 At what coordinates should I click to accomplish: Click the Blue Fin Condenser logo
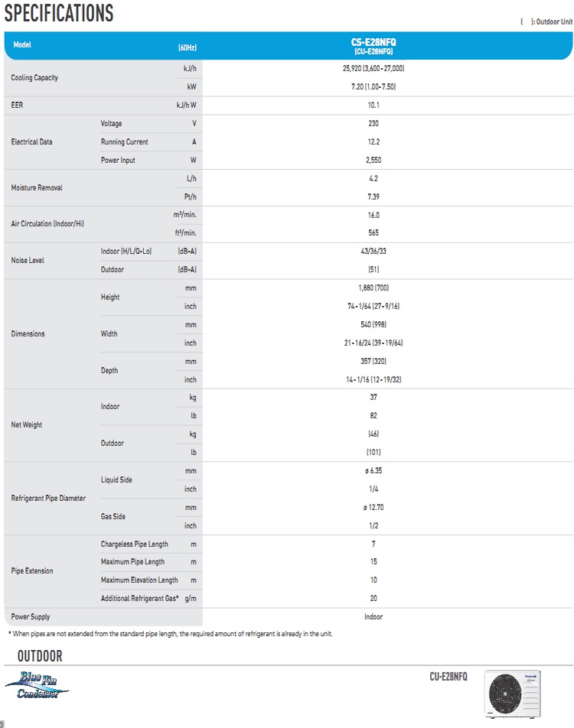(37, 684)
